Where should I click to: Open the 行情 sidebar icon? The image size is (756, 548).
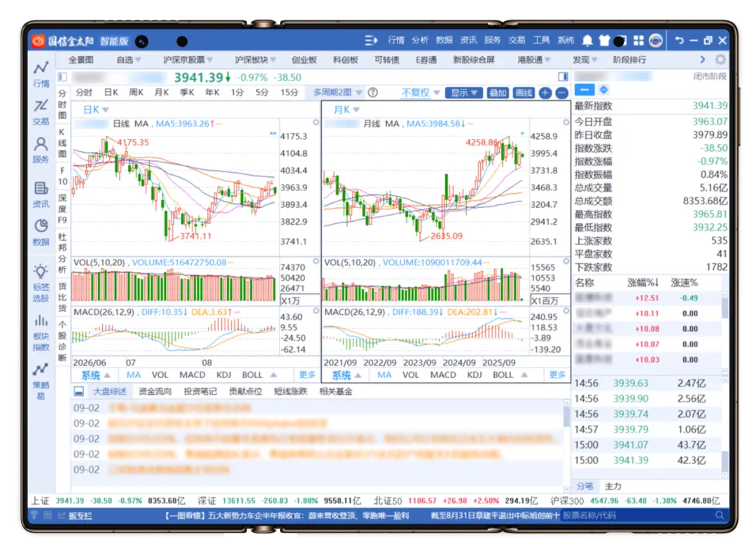point(41,73)
